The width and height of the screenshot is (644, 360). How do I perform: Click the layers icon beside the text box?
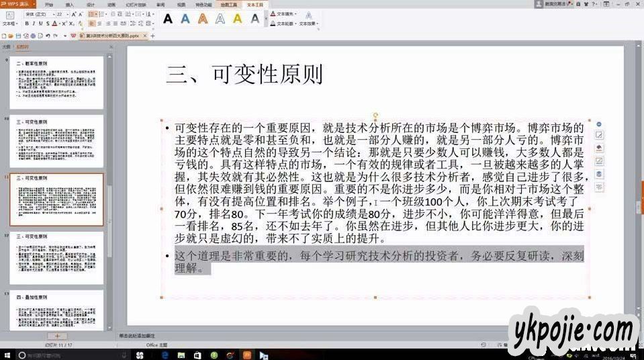599,174
